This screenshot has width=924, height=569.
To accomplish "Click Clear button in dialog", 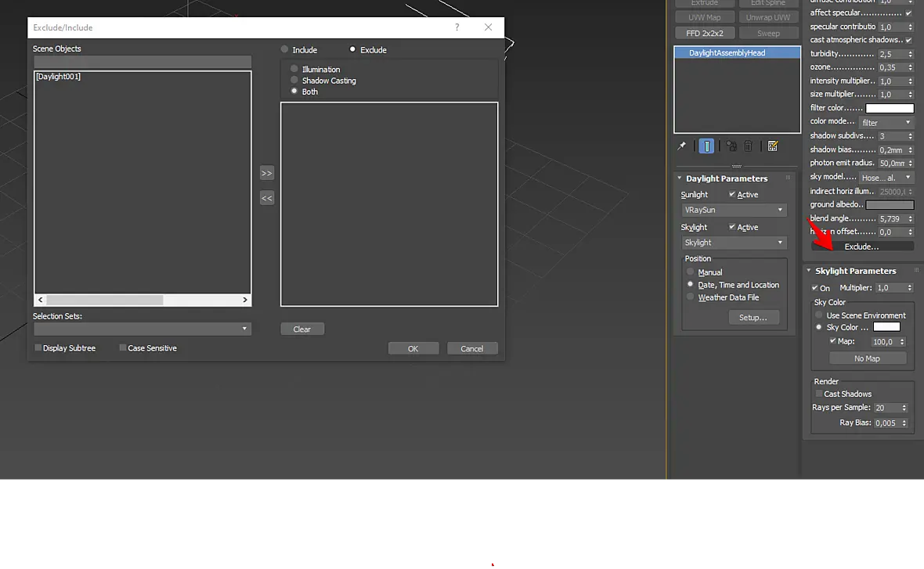I will point(302,330).
